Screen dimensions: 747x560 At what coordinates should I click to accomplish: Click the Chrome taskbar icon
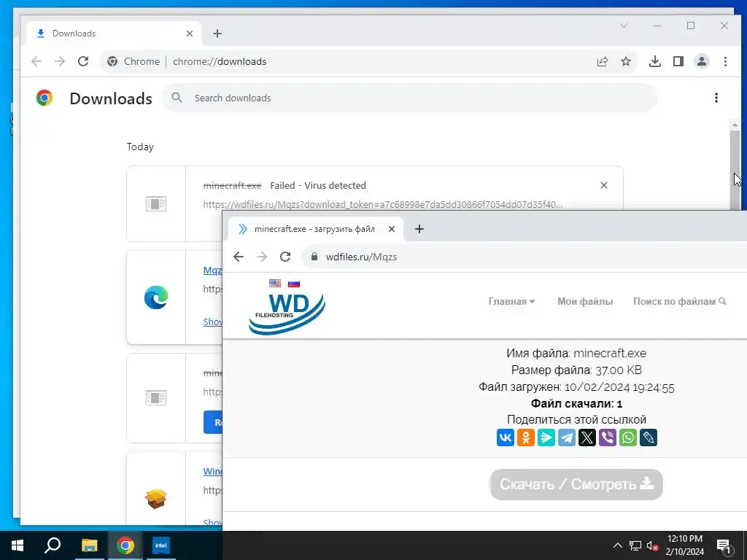tap(125, 545)
